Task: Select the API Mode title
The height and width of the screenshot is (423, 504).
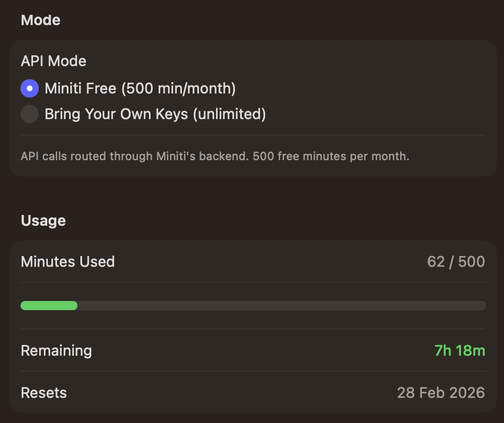Action: click(53, 61)
